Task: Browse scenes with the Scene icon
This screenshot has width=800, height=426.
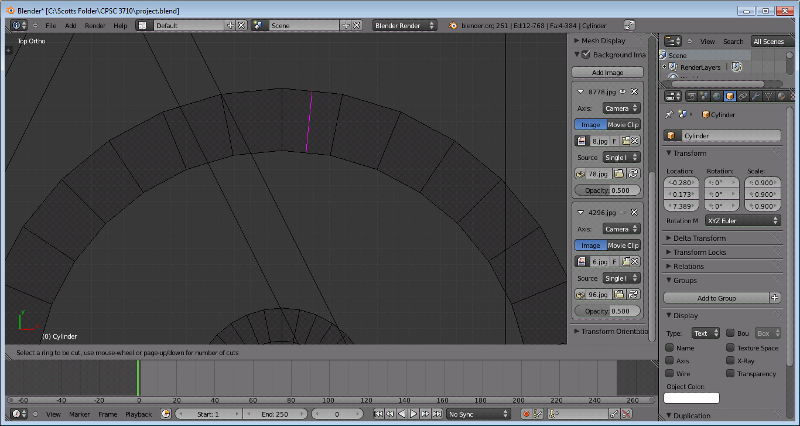Action: click(258, 26)
